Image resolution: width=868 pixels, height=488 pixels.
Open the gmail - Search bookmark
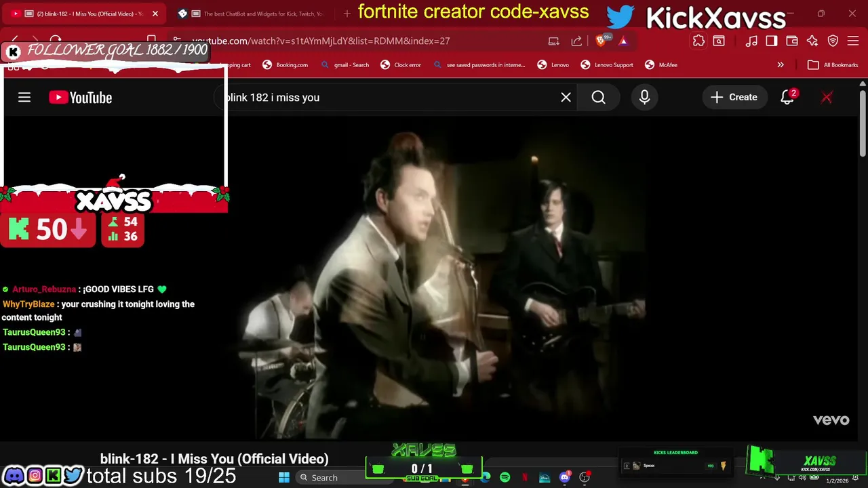point(345,65)
